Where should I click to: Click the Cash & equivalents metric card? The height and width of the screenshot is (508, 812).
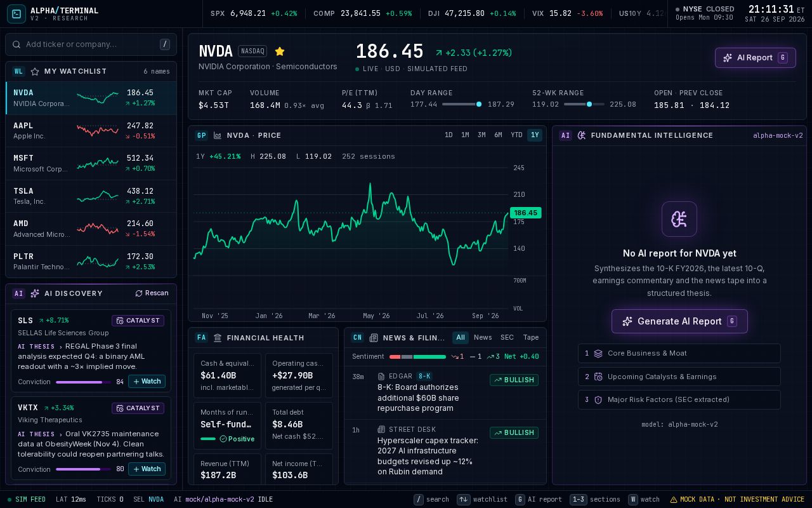[x=227, y=375]
